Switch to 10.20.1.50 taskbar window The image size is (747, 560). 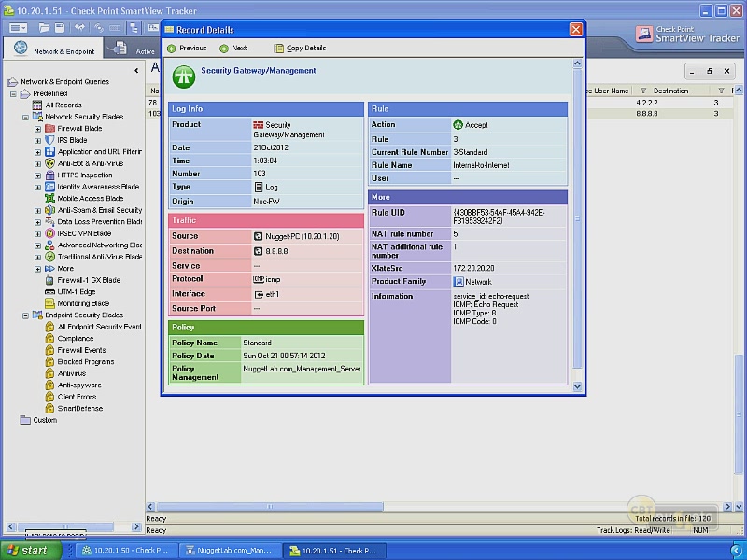125,551
